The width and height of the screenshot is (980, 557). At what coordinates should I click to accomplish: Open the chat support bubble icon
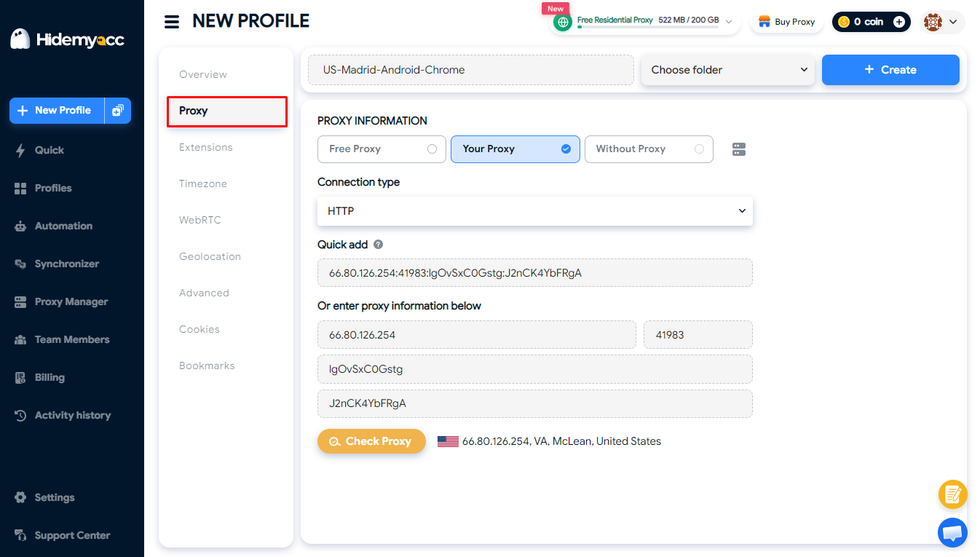coord(952,532)
